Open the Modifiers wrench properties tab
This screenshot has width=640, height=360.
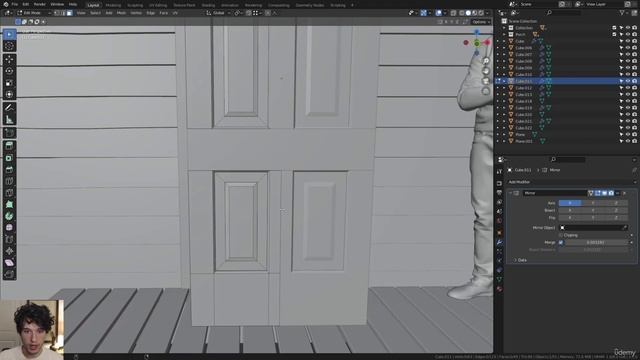coord(499,242)
